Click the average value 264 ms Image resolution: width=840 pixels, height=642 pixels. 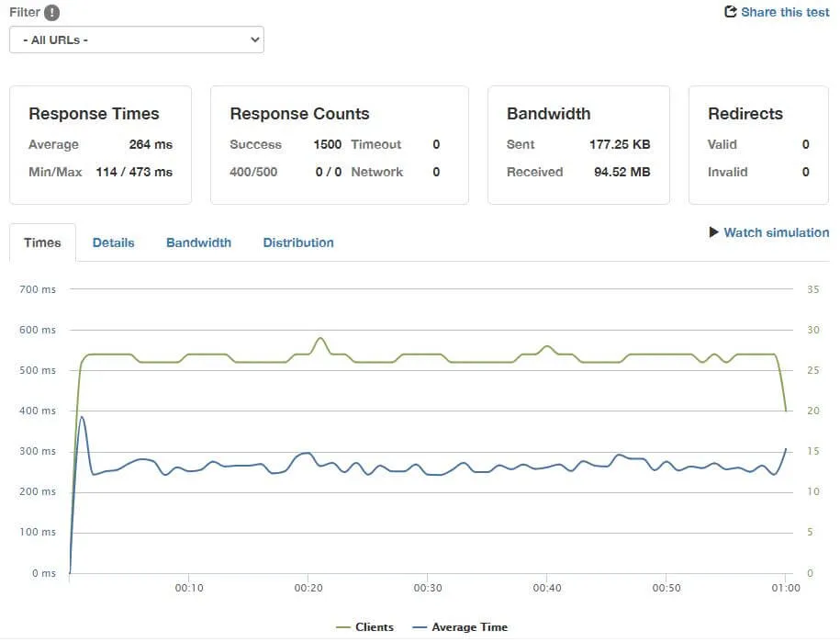(151, 144)
